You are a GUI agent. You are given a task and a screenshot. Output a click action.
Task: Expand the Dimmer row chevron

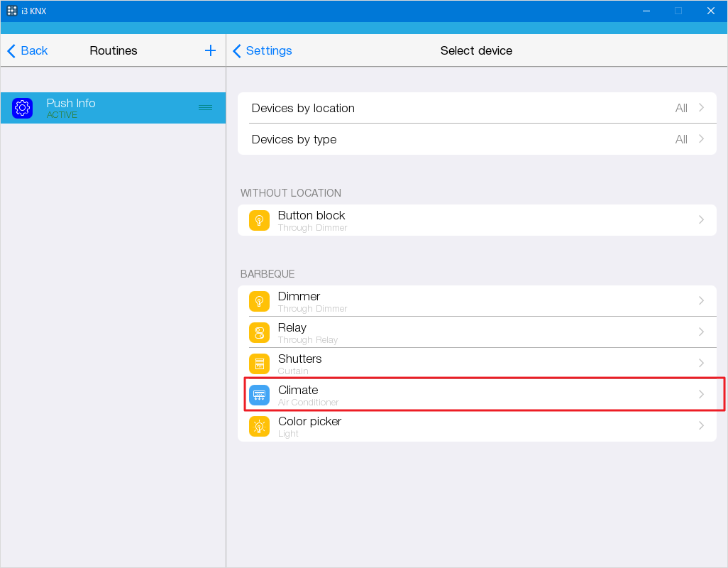(701, 301)
